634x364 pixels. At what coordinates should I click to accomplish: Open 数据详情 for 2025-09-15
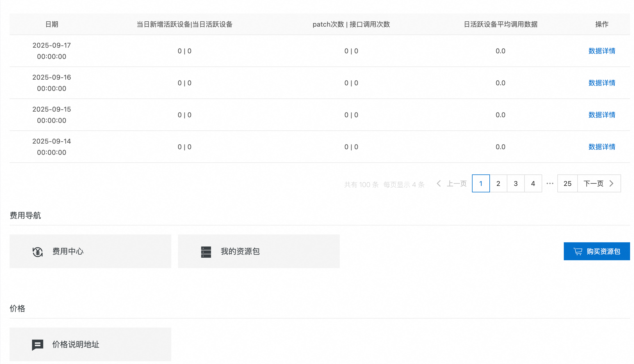[602, 115]
